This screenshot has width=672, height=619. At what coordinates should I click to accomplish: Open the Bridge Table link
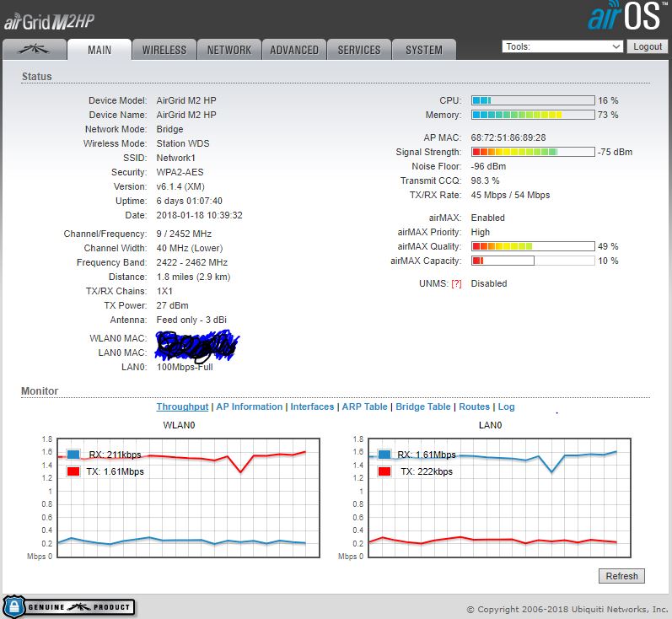pos(423,406)
